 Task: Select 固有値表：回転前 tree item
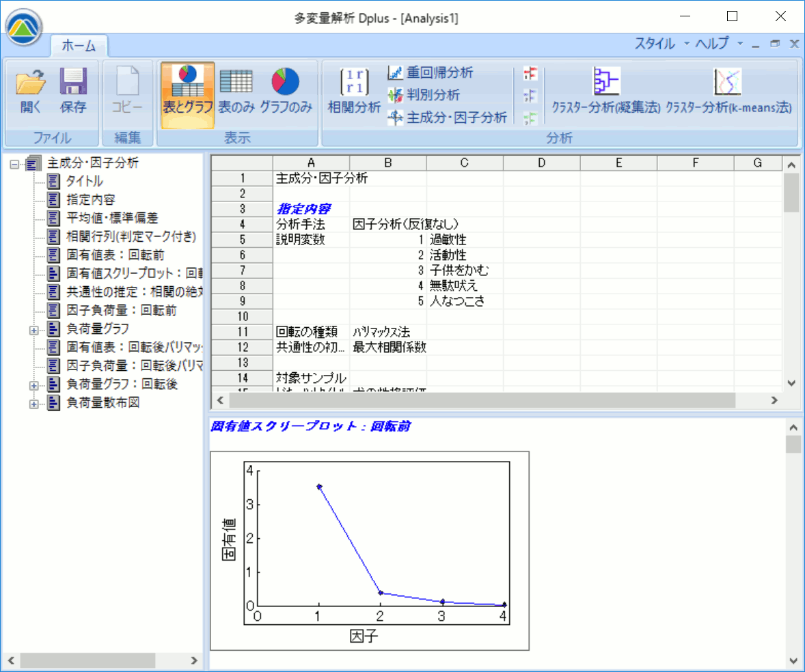click(x=115, y=255)
